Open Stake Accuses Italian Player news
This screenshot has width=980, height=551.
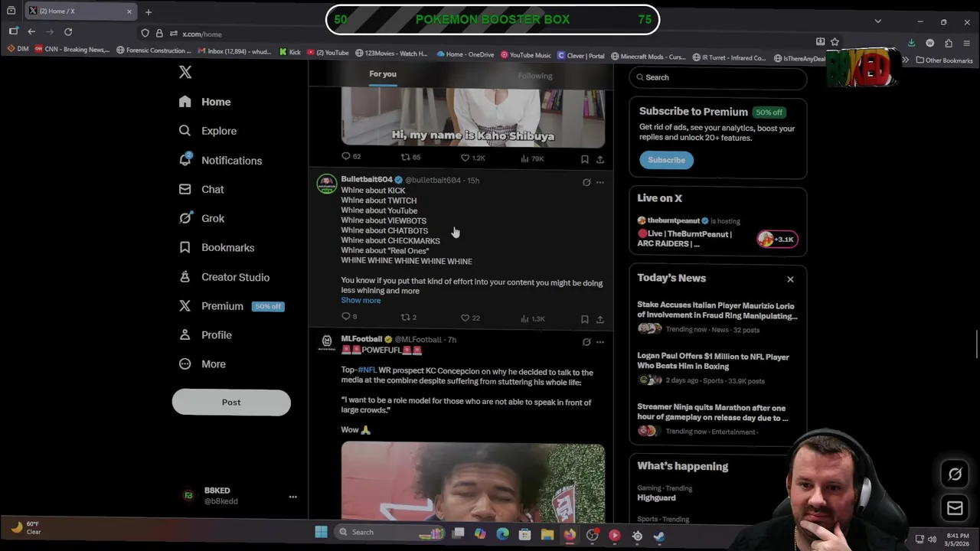pyautogui.click(x=717, y=317)
